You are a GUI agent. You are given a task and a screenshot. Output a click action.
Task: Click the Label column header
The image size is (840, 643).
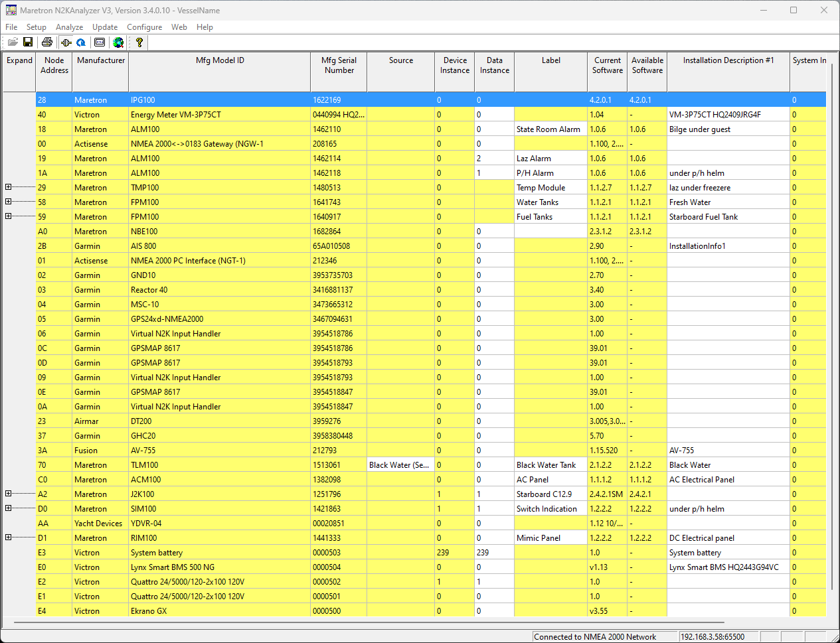[551, 72]
